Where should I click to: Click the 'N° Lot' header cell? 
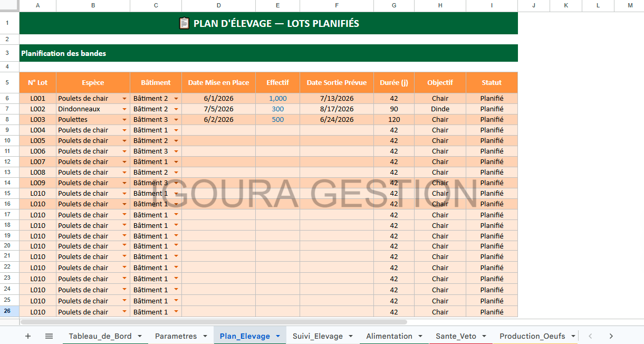(38, 83)
